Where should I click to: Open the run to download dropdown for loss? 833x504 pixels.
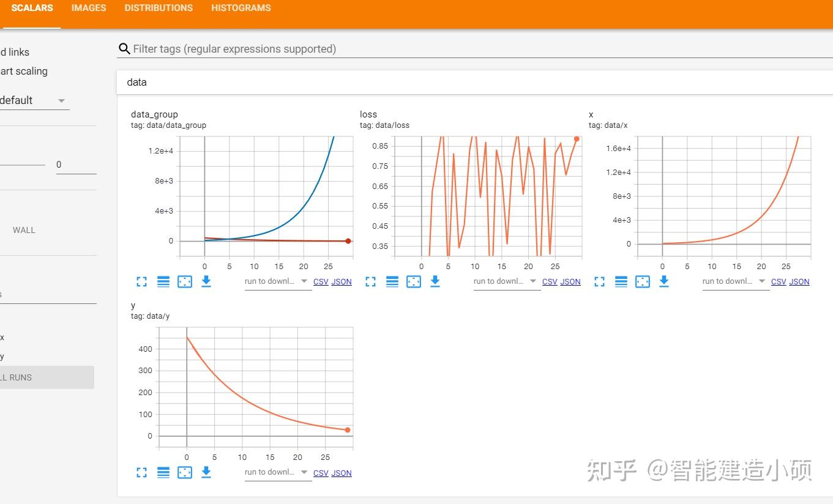coord(506,281)
